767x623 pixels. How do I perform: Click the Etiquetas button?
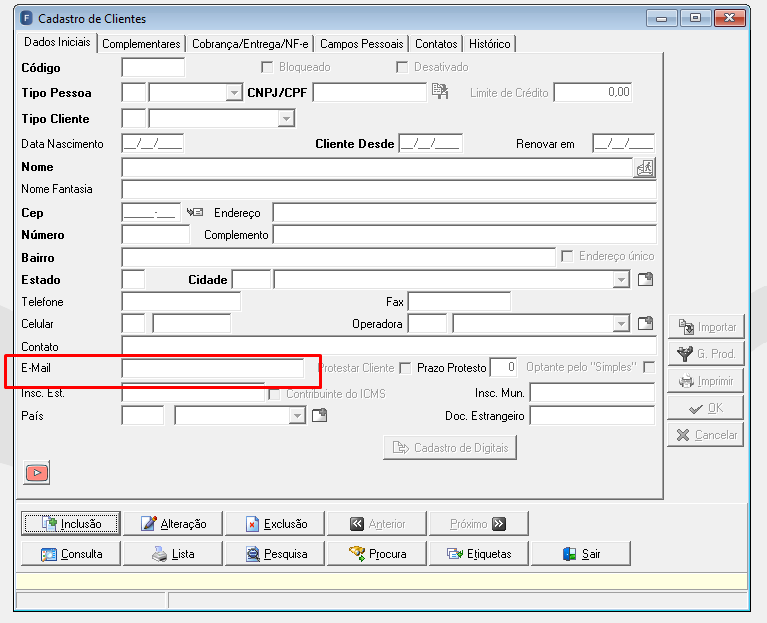click(x=479, y=554)
